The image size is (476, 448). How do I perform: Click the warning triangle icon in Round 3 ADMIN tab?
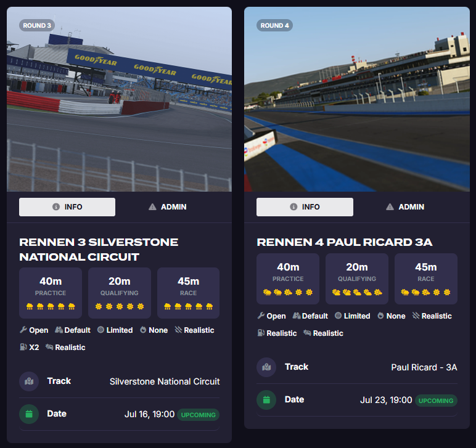pyautogui.click(x=152, y=207)
